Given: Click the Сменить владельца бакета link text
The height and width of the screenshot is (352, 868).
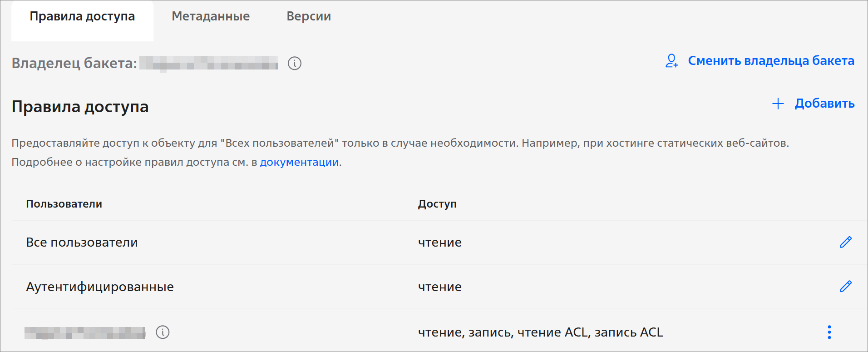Looking at the screenshot, I should click(771, 61).
